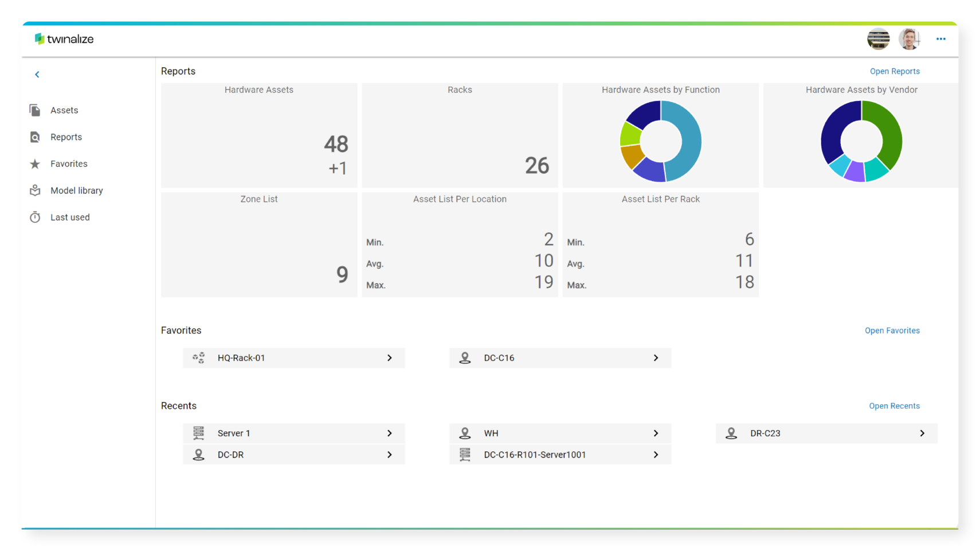Viewport: 980px width, 551px height.
Task: Click the Open Recents link
Action: (x=893, y=406)
